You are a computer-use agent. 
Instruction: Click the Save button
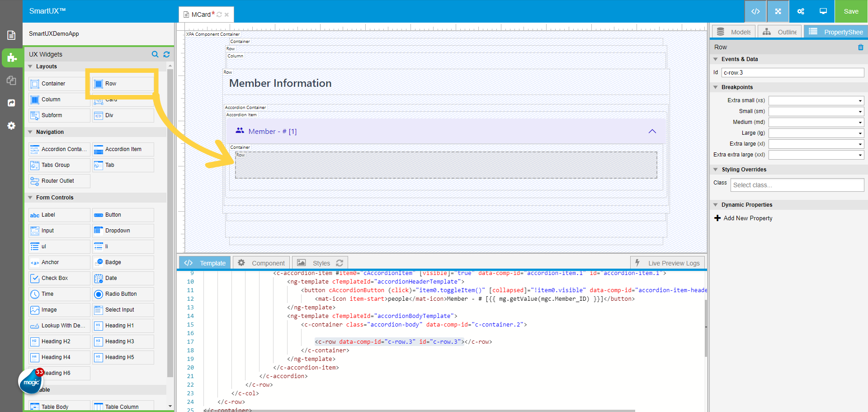[851, 11]
